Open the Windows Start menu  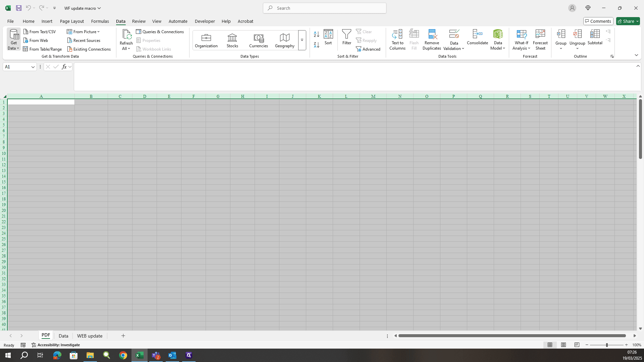click(8, 355)
